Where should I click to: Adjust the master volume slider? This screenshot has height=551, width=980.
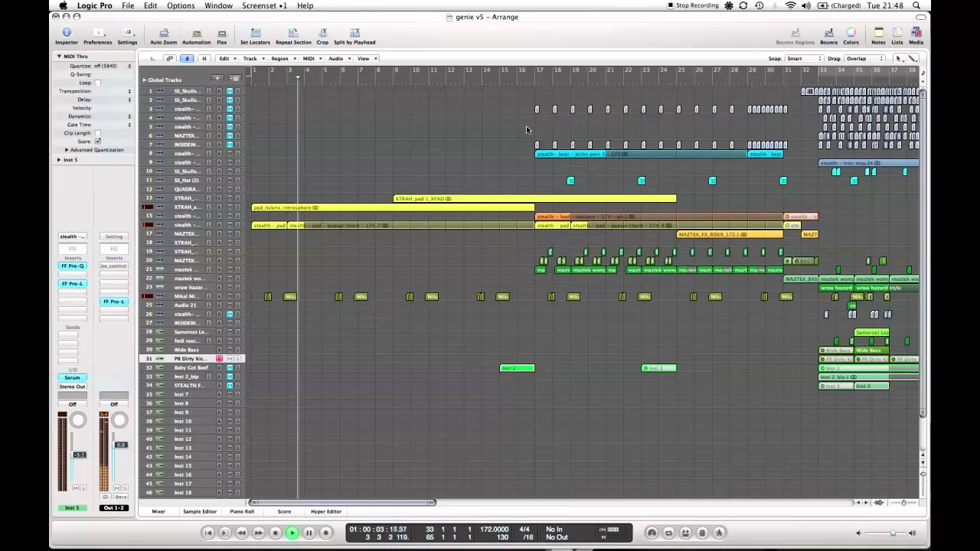click(892, 533)
